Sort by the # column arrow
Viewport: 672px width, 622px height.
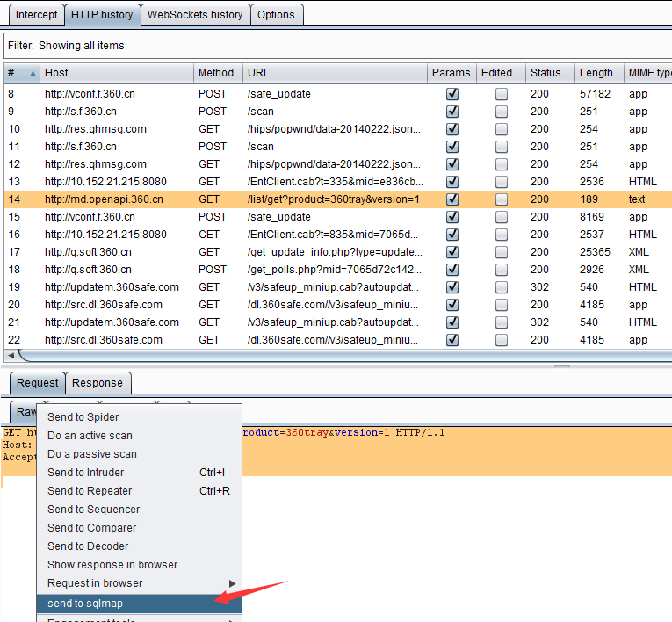pos(33,73)
